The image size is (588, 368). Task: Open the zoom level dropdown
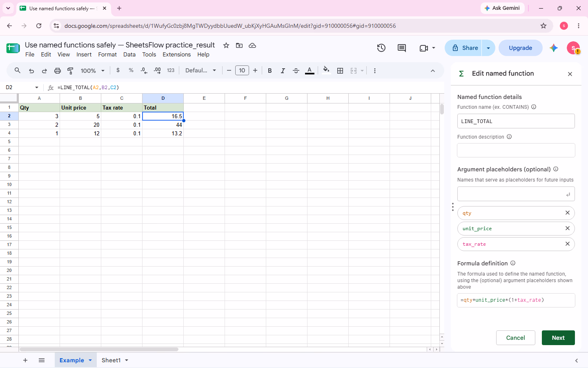(x=93, y=70)
